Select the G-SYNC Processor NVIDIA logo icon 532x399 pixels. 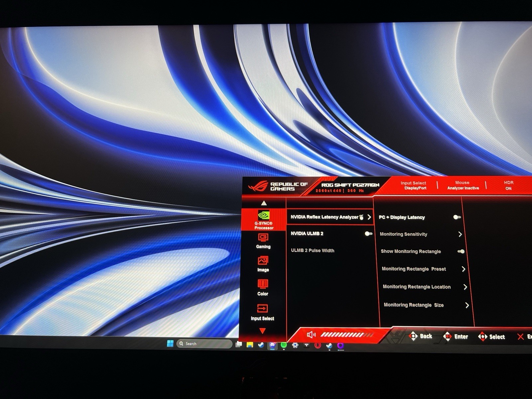click(264, 216)
